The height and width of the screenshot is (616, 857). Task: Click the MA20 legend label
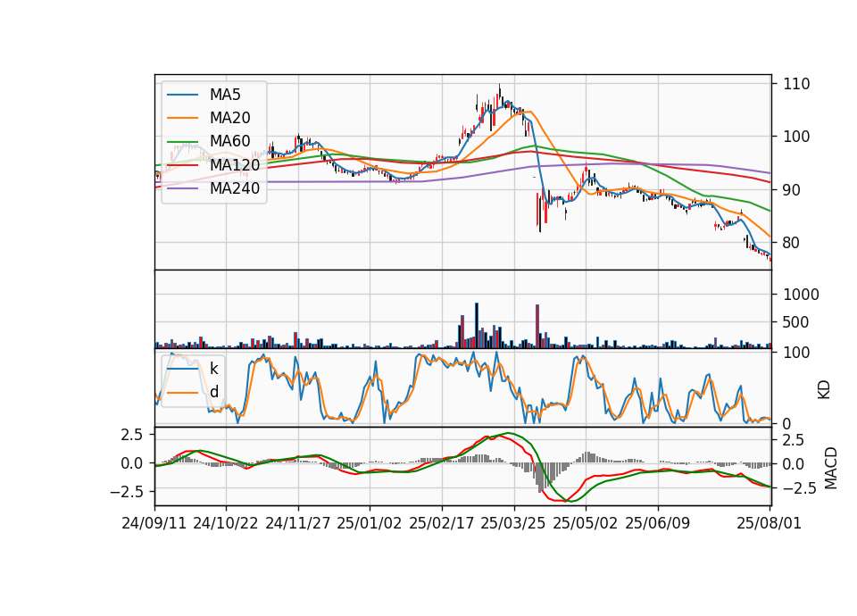[229, 118]
